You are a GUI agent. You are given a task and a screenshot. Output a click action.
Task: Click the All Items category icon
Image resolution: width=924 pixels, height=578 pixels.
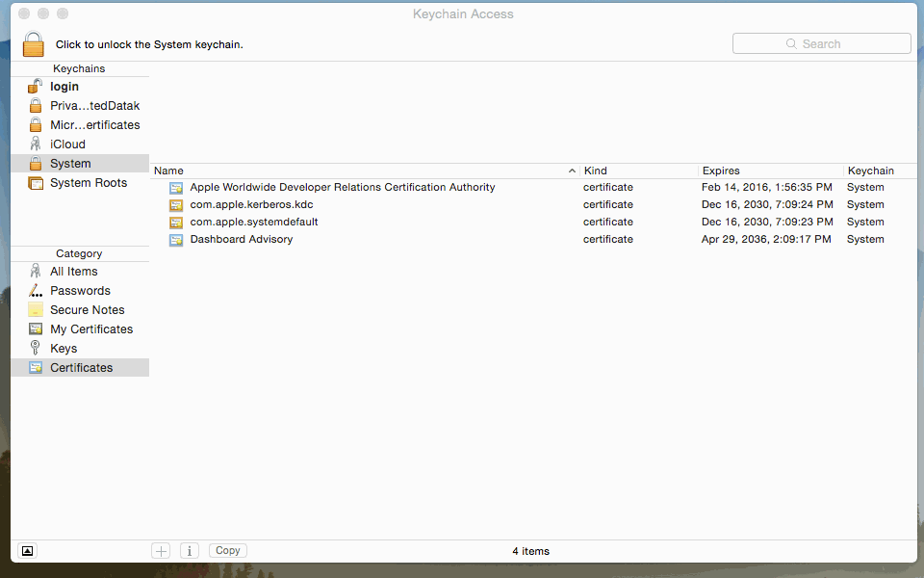[x=36, y=272]
